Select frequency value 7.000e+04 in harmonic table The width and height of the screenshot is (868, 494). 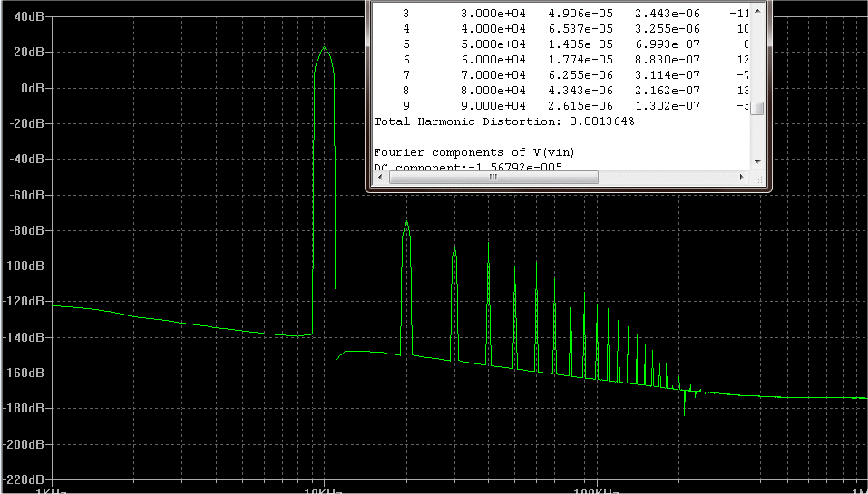(493, 74)
